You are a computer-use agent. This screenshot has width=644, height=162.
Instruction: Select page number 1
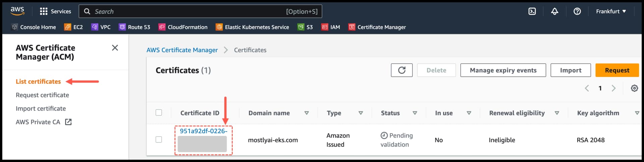click(x=600, y=88)
